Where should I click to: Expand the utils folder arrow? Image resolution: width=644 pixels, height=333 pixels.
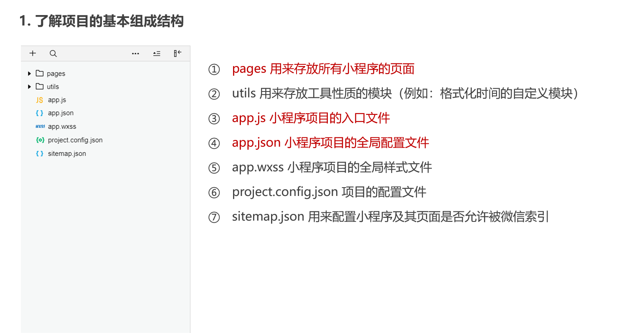(29, 86)
